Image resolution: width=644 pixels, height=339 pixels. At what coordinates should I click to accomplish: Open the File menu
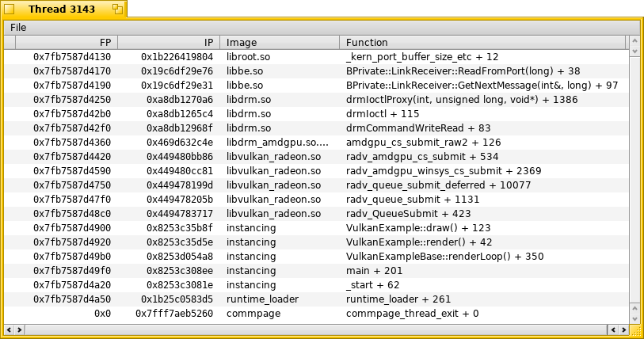click(x=18, y=28)
